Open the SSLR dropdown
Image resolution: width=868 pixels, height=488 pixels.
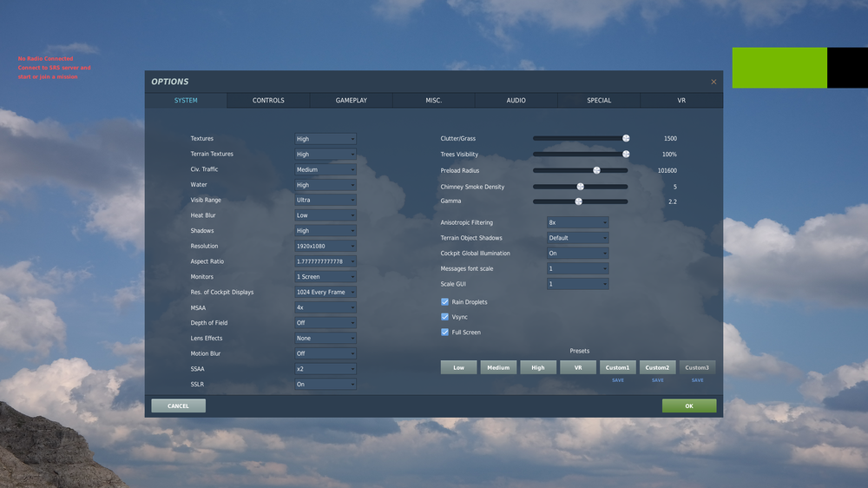pos(325,384)
